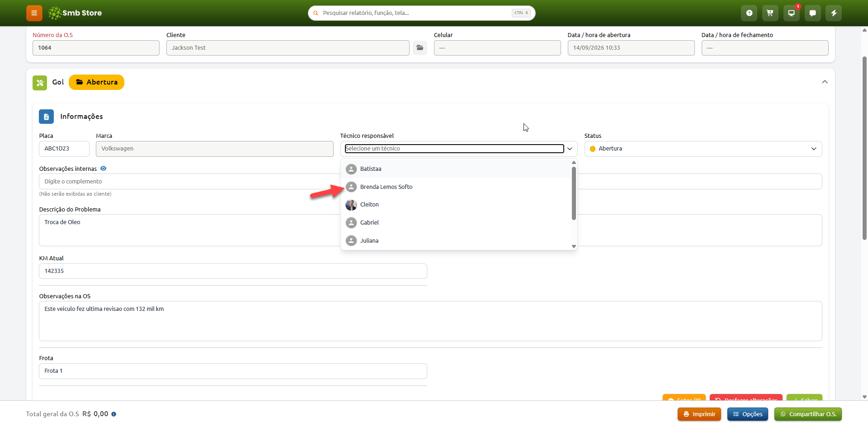Click the Smb Store logo

(75, 13)
